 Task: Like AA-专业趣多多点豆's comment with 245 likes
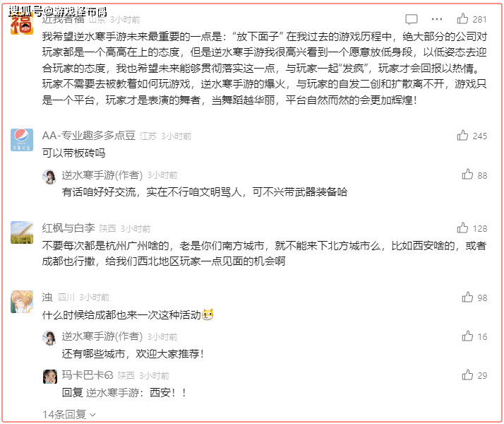(462, 136)
